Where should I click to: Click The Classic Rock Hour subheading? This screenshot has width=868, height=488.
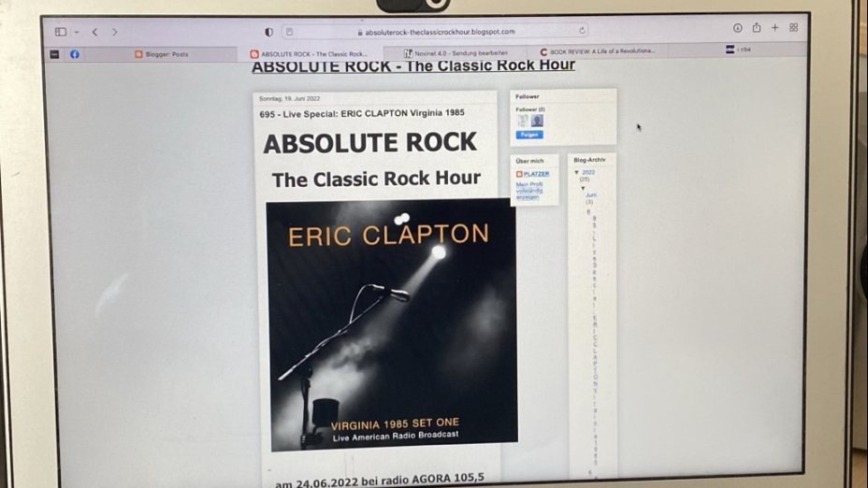(376, 179)
